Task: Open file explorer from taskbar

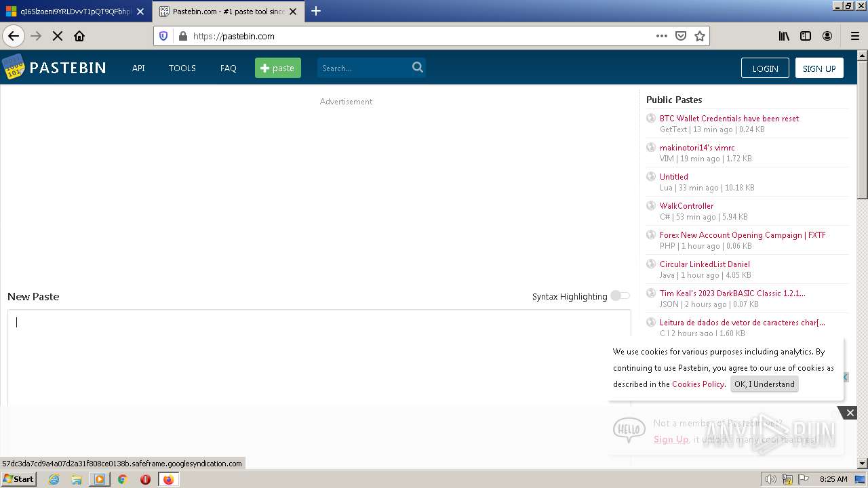Action: [x=77, y=479]
